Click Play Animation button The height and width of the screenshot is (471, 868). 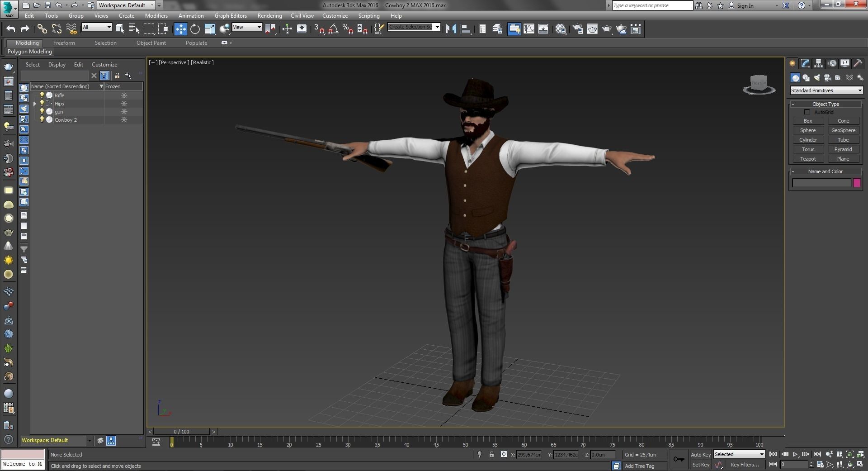(795, 454)
